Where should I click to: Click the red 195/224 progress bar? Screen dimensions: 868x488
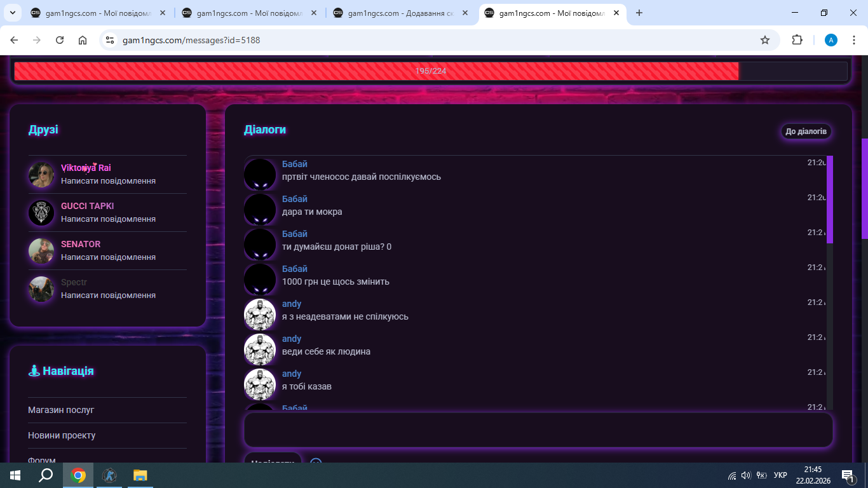376,71
